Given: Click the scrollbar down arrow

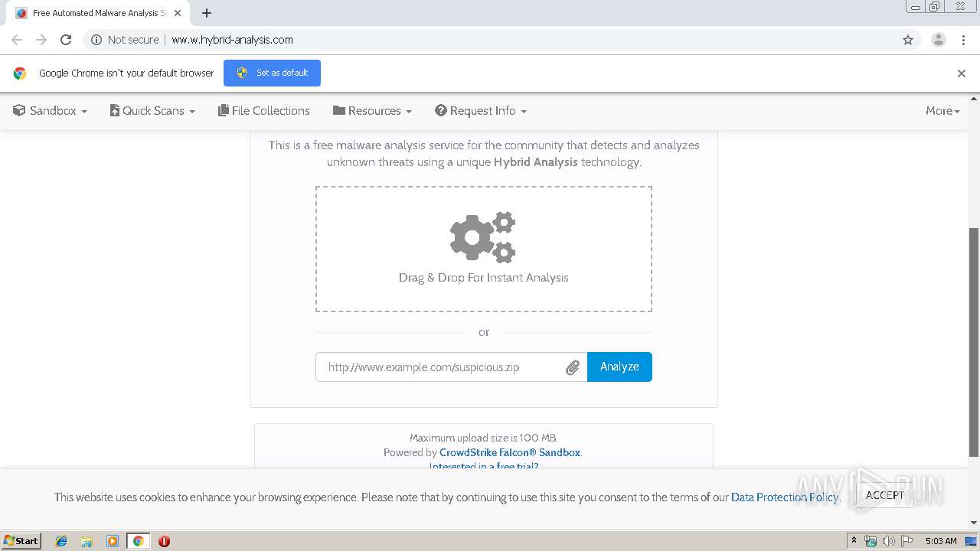Looking at the screenshot, I should [974, 523].
